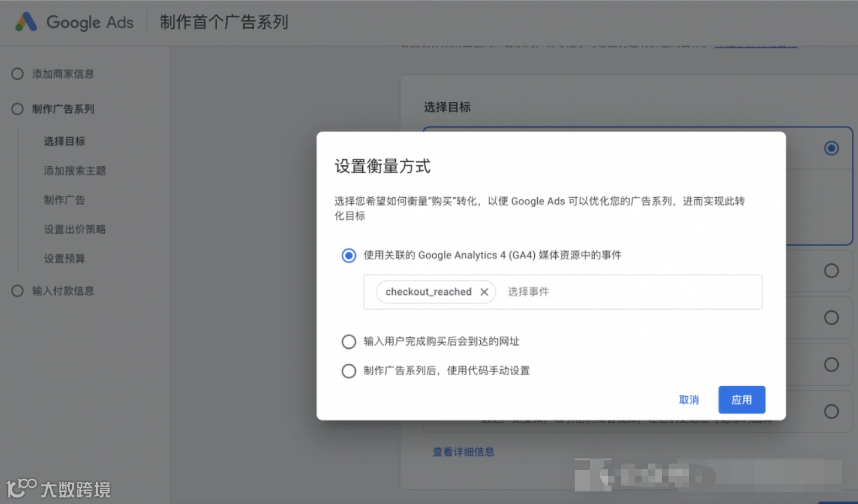The width and height of the screenshot is (858, 504).
Task: Go to 输入付款信息 step
Action: point(63,291)
